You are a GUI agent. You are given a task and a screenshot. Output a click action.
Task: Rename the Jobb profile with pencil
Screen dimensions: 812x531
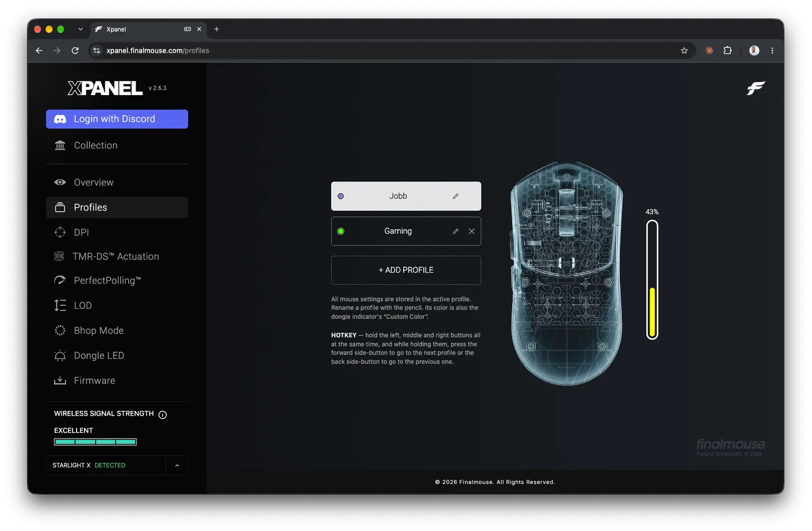456,196
